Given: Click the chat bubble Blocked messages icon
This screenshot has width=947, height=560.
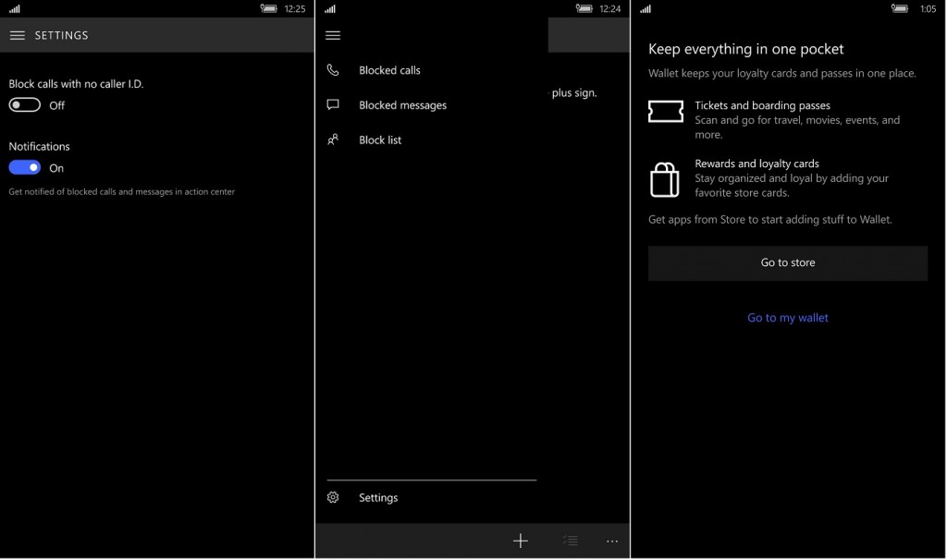Looking at the screenshot, I should tap(333, 105).
